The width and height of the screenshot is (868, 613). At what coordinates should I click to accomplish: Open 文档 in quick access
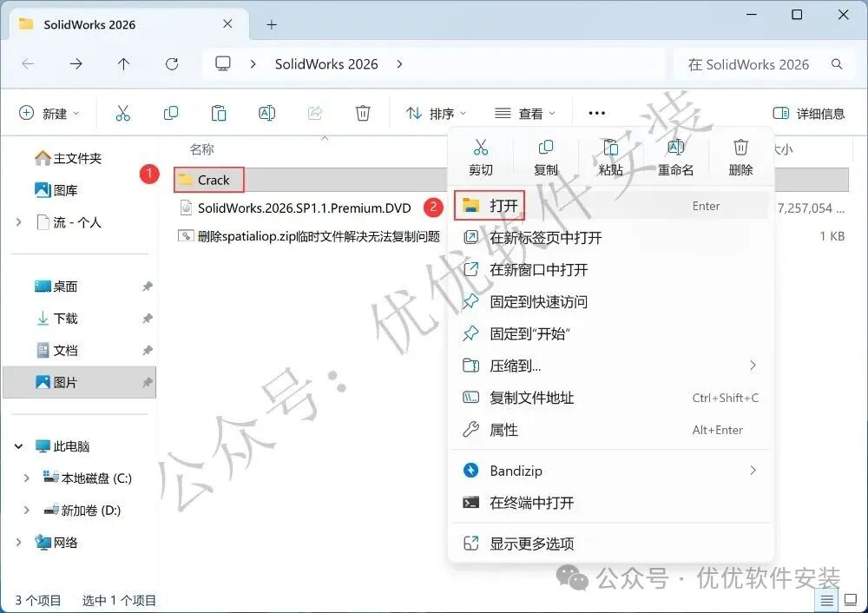pos(56,351)
